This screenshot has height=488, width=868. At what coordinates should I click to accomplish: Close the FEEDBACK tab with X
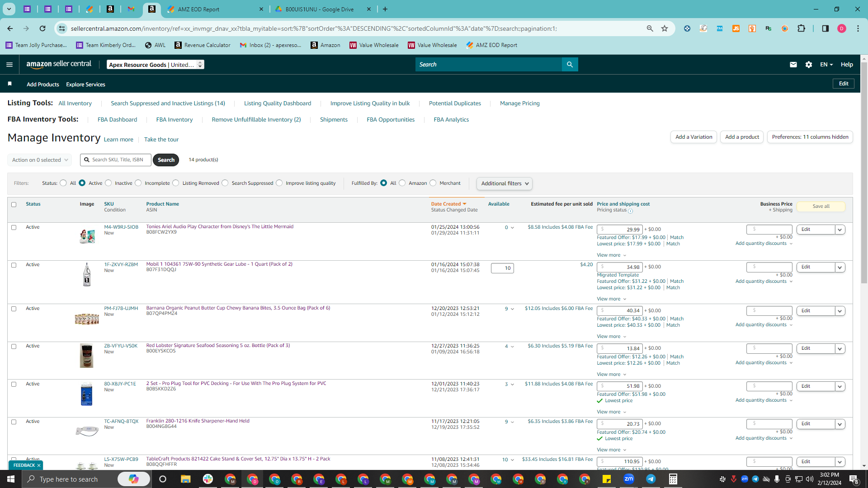tap(39, 465)
